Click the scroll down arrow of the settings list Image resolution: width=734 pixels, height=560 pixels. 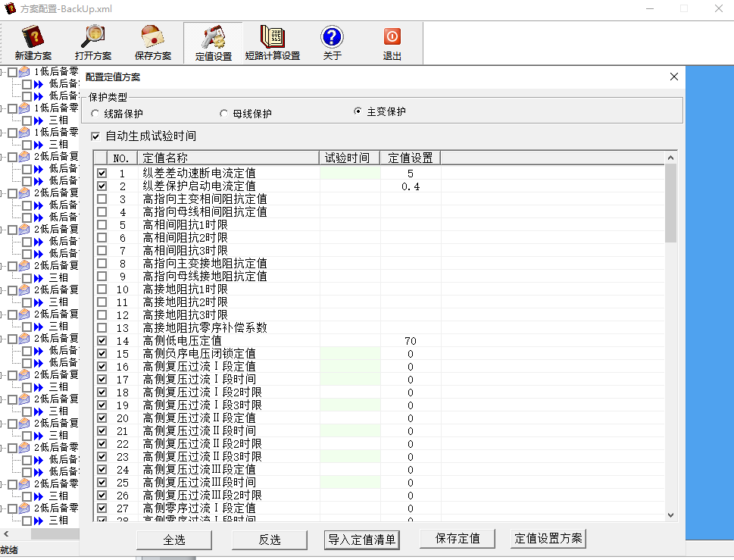(670, 515)
